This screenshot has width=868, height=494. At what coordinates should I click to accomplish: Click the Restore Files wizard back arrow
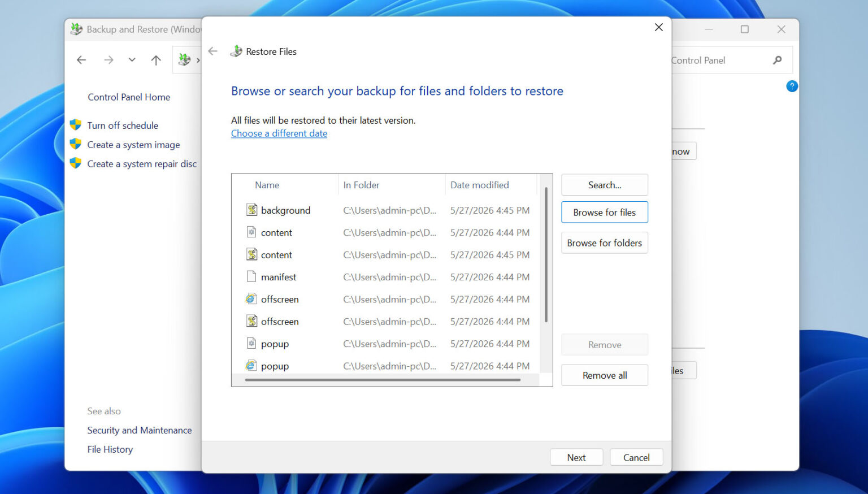[x=213, y=51]
